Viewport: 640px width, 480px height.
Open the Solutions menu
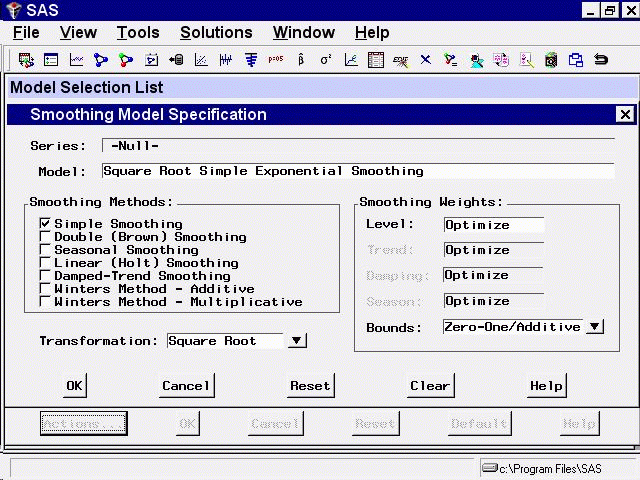click(216, 33)
